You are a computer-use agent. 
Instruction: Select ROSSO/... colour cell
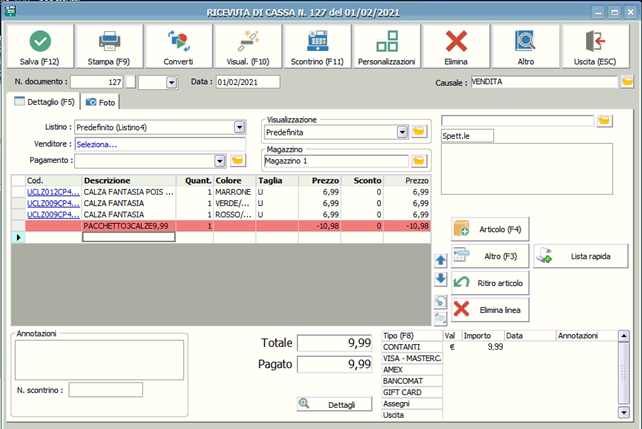pyautogui.click(x=234, y=214)
